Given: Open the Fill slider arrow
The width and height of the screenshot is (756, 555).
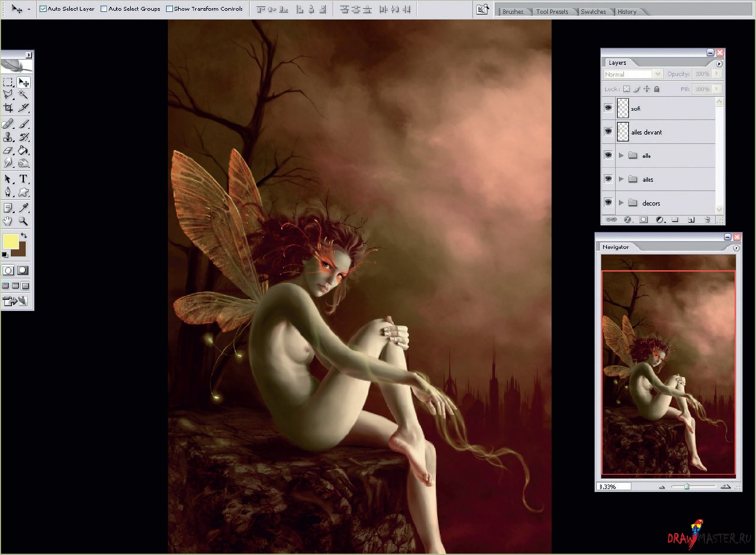Looking at the screenshot, I should (718, 90).
